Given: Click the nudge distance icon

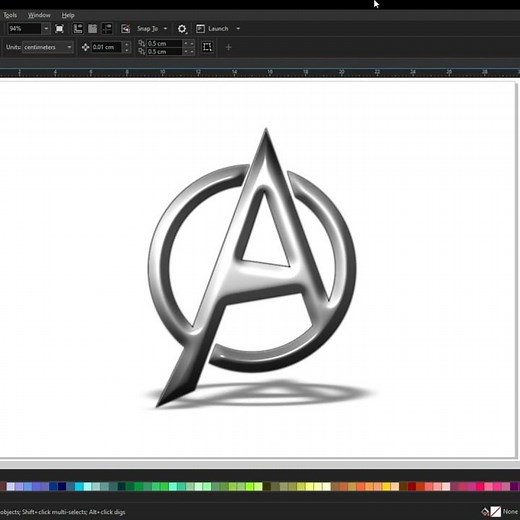Looking at the screenshot, I should click(85, 47).
